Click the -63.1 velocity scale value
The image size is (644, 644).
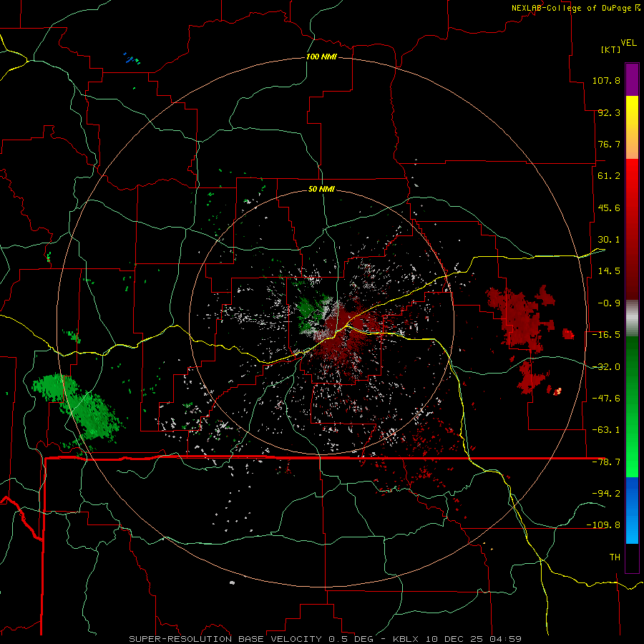[606, 430]
